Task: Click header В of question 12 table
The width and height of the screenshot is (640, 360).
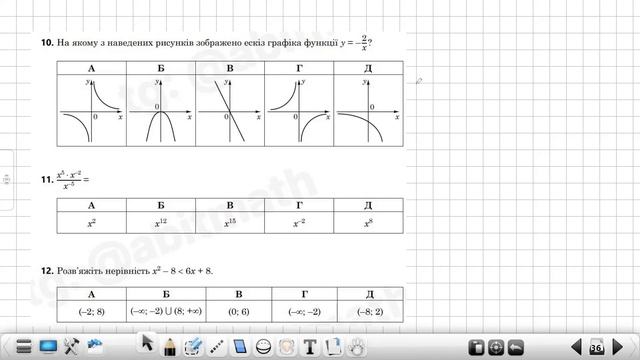Action: 239,294
